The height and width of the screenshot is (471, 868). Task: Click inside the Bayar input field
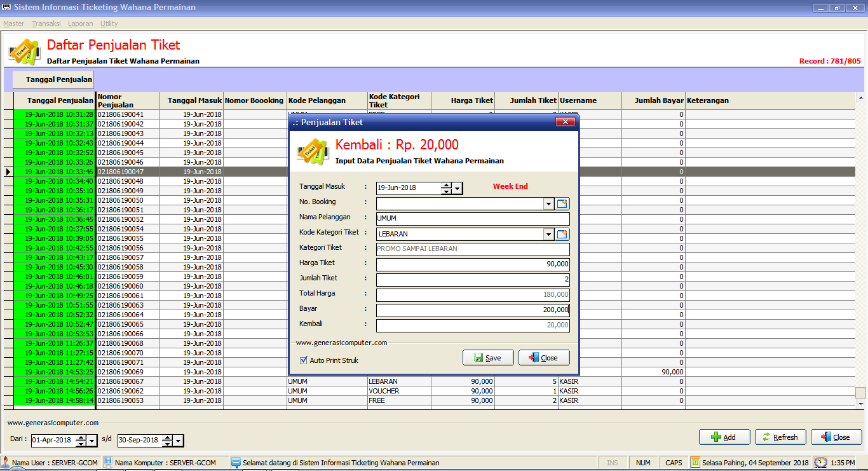pyautogui.click(x=472, y=310)
